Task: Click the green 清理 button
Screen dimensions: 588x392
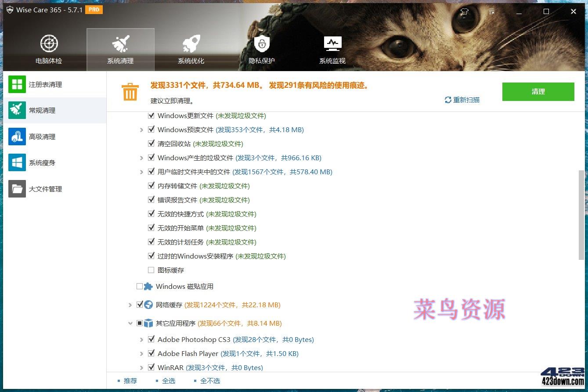Action: tap(538, 92)
